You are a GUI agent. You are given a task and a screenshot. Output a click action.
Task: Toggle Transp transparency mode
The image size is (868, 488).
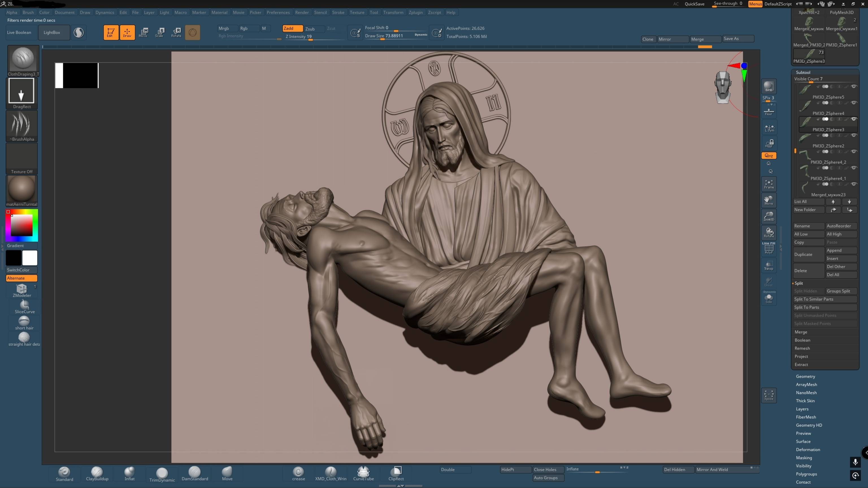tap(769, 265)
